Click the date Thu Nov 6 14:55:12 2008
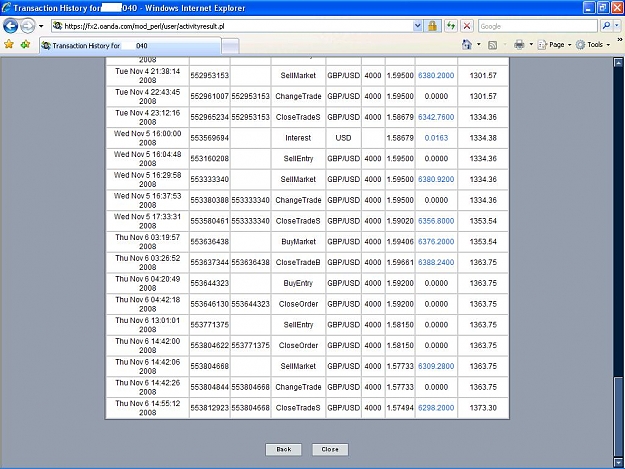Viewport: 625px width, 469px height. 147,408
